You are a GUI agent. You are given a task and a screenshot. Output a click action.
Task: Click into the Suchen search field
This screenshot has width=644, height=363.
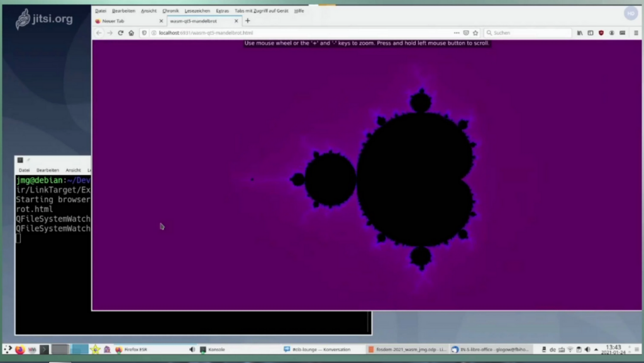coord(528,33)
